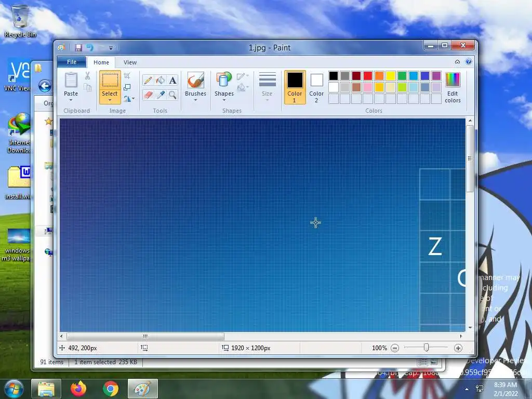Open the Rotate or flip dropdown
The height and width of the screenshot is (399, 532).
tap(129, 99)
